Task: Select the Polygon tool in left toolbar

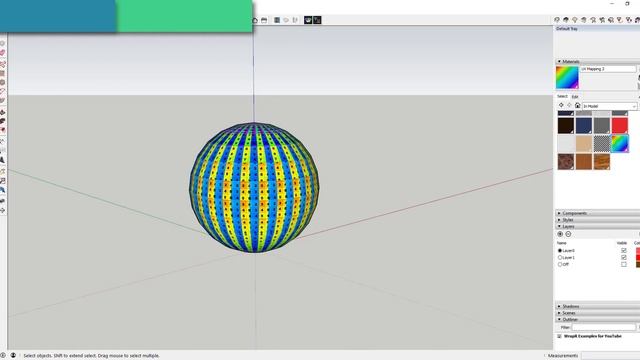Action: 2,82
